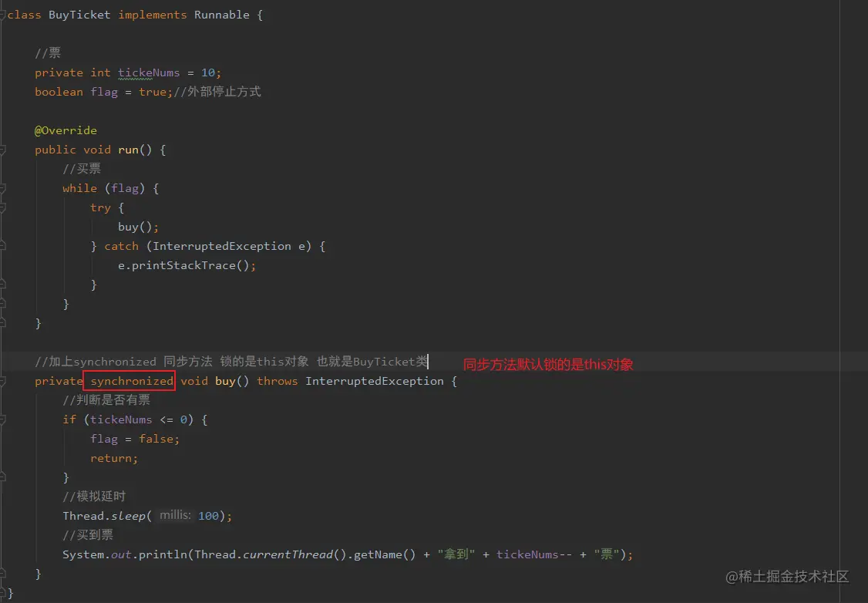Click the 'flag = false;' statement
This screenshot has height=603, width=868.
[x=135, y=439]
